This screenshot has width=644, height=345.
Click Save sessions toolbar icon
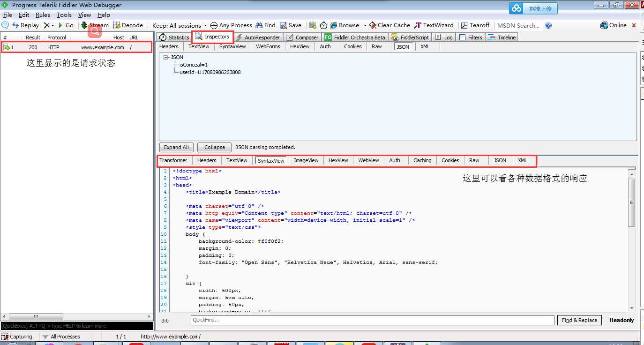(x=291, y=25)
